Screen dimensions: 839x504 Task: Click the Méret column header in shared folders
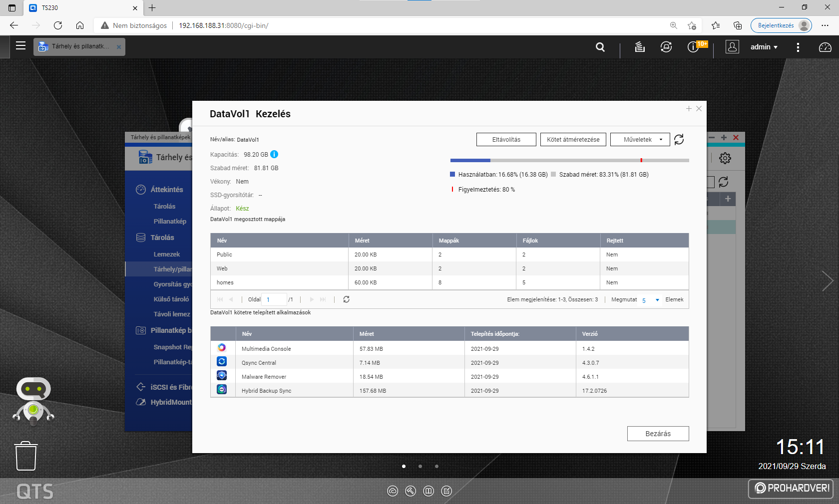click(390, 241)
